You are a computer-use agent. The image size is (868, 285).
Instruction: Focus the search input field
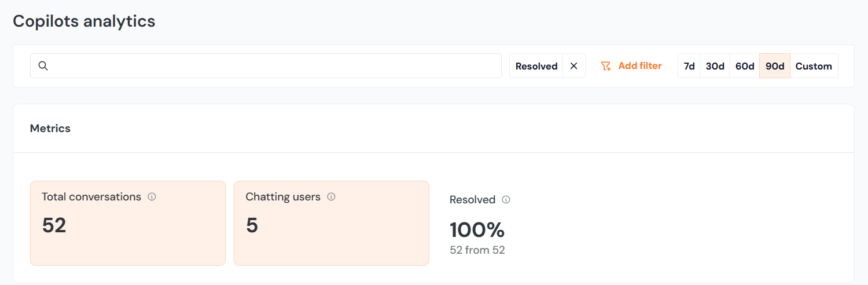pos(272,66)
